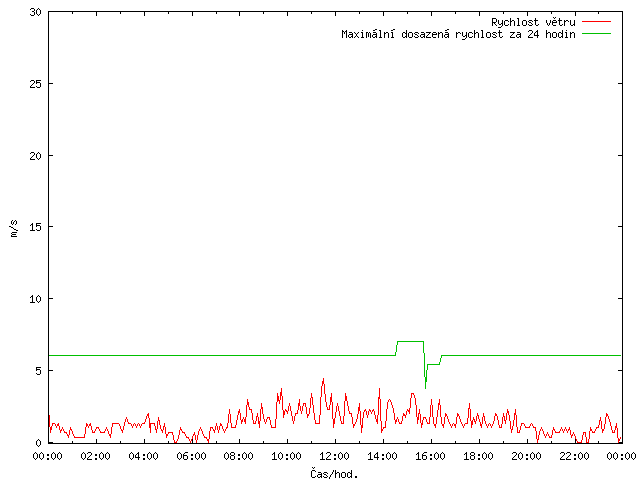
Task: Click the highest red wind-speed spike near 11:30
Action: [323, 380]
